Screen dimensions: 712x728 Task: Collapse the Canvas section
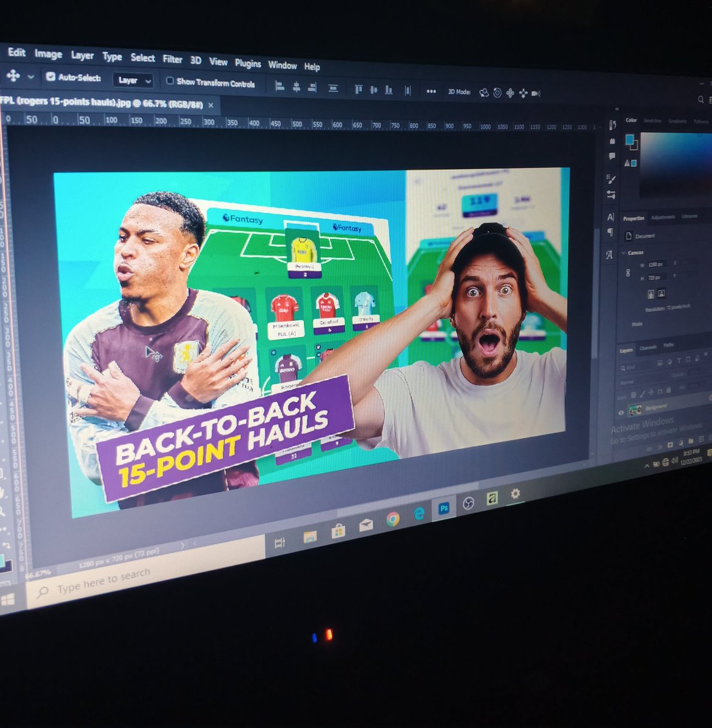point(623,252)
